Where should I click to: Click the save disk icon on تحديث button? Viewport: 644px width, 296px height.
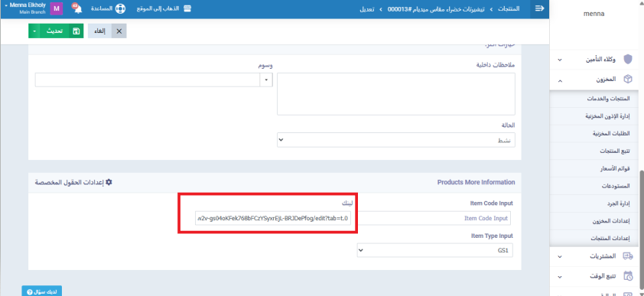[76, 31]
